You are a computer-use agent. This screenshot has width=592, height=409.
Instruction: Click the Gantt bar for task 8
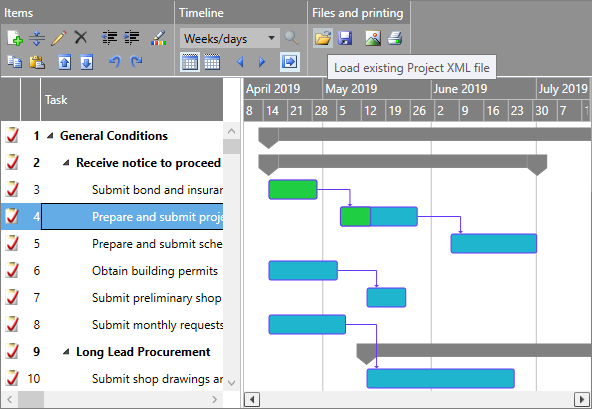pos(307,324)
